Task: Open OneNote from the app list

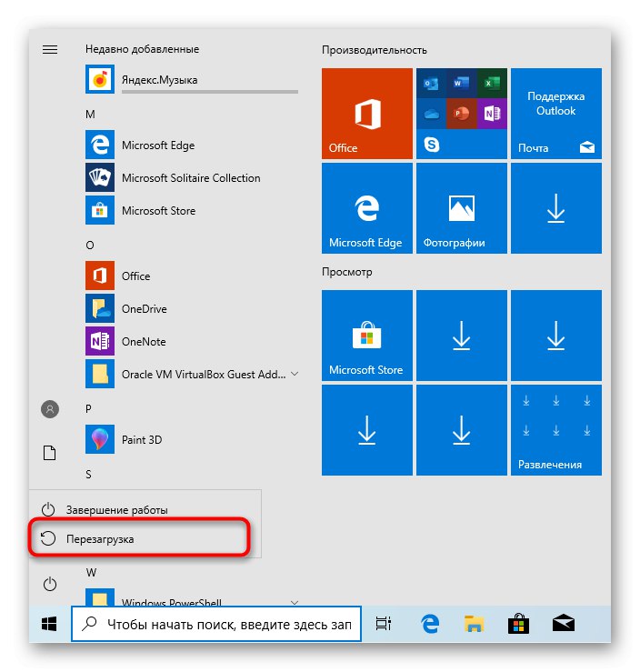Action: click(192, 341)
